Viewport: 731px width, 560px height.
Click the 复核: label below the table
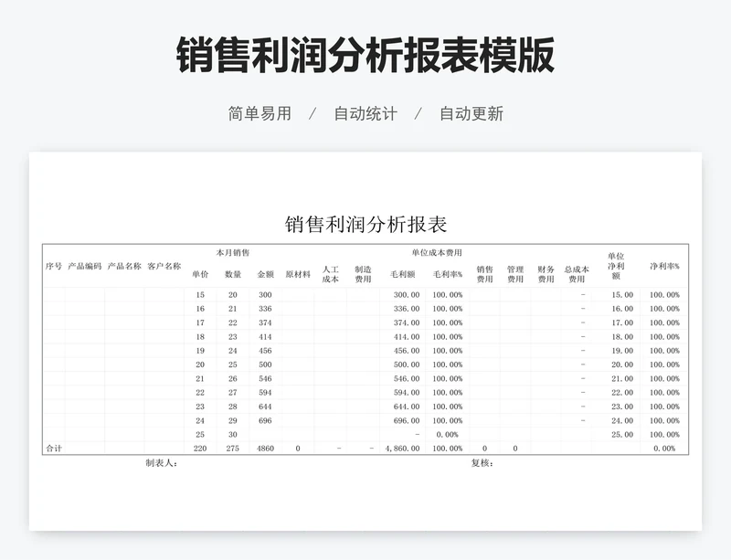482,463
